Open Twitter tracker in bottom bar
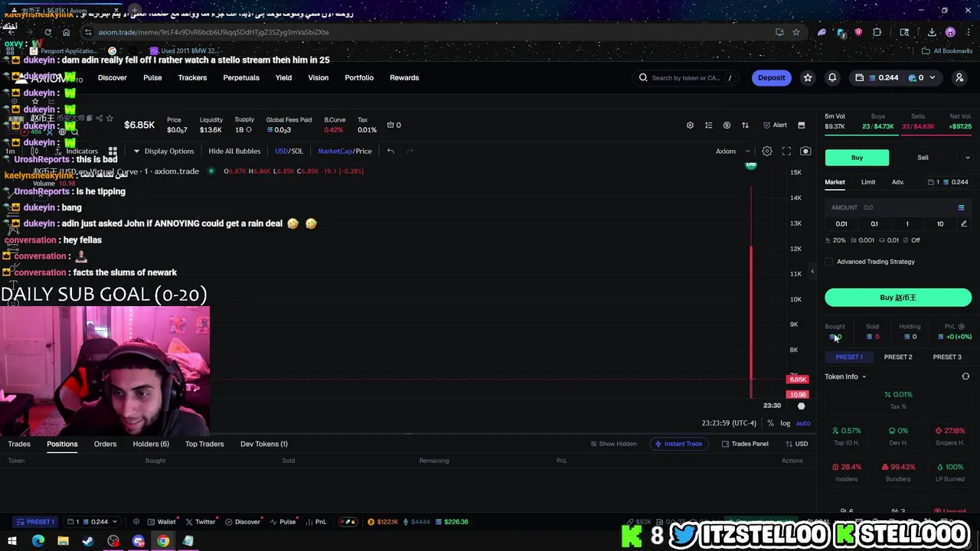Image resolution: width=980 pixels, height=551 pixels. click(201, 522)
